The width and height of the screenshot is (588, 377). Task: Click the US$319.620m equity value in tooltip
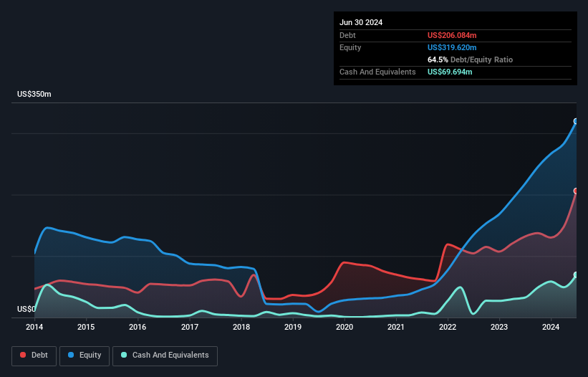(452, 47)
